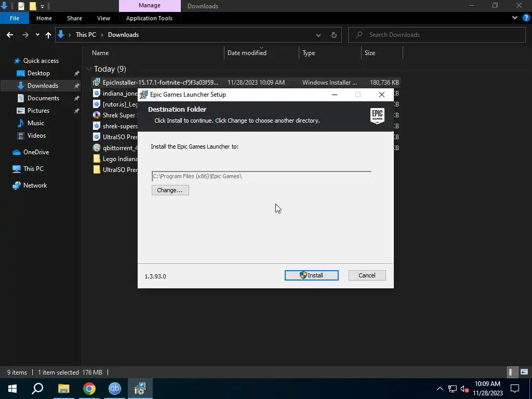Open Network in navigation pane
This screenshot has width=532, height=399.
(35, 185)
